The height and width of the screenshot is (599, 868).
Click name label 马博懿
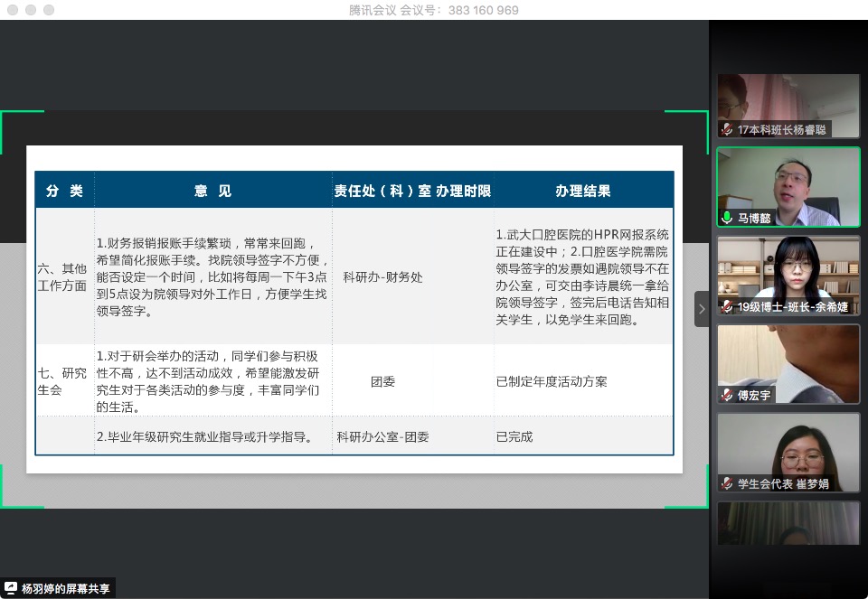coord(754,218)
